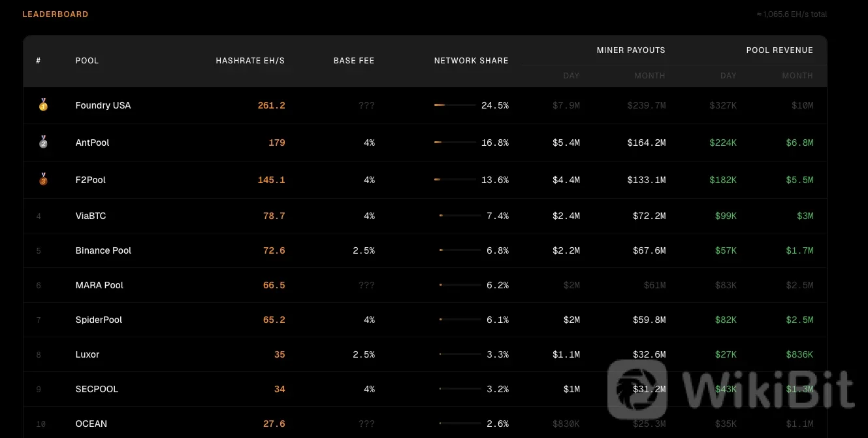This screenshot has height=438, width=868.
Task: Click ViaBTC hashrate value 78.7
Action: [274, 216]
